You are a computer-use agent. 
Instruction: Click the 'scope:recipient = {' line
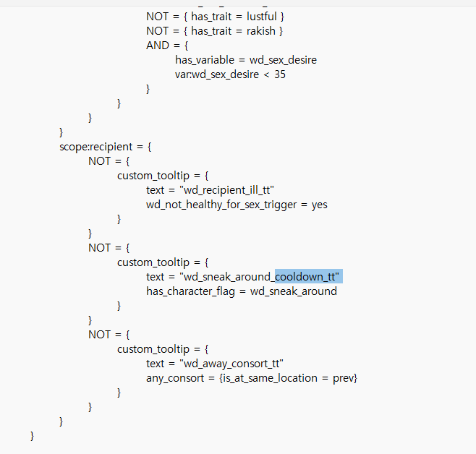click(x=105, y=147)
